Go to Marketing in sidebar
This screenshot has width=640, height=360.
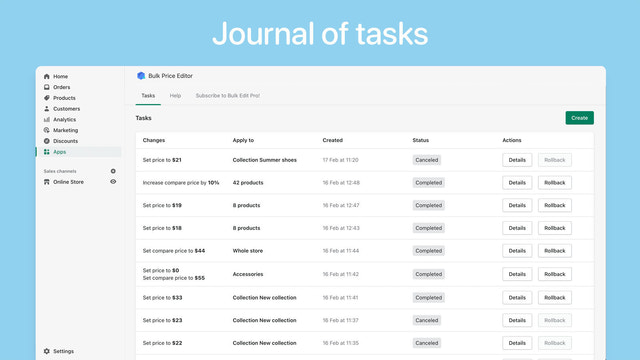pos(65,130)
